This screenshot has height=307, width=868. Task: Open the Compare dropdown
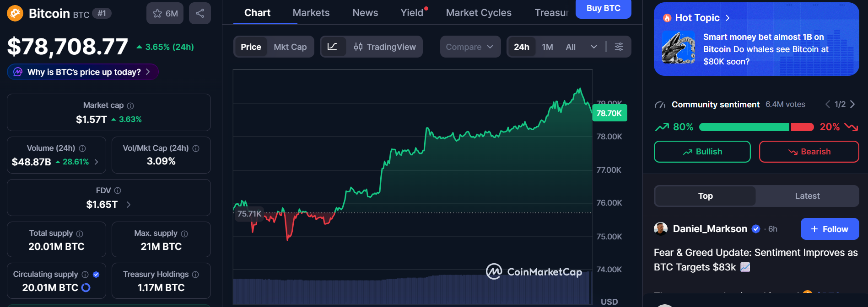(470, 47)
